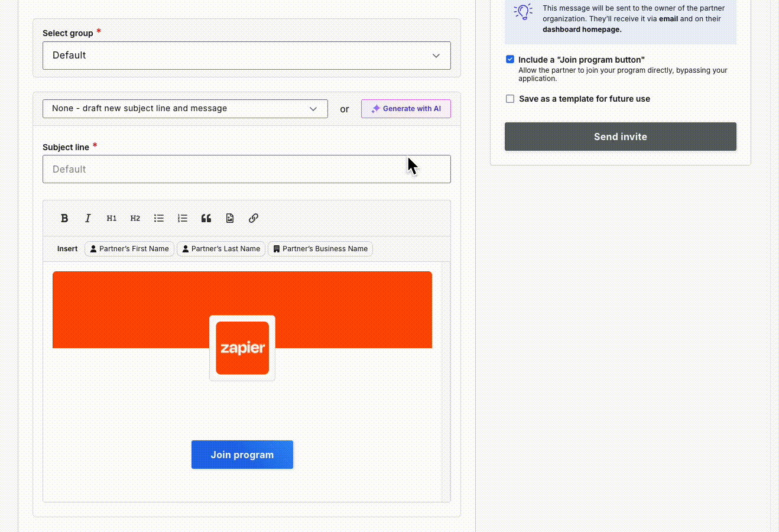
Task: Click the "Insert" label in the toolbar
Action: tap(67, 249)
